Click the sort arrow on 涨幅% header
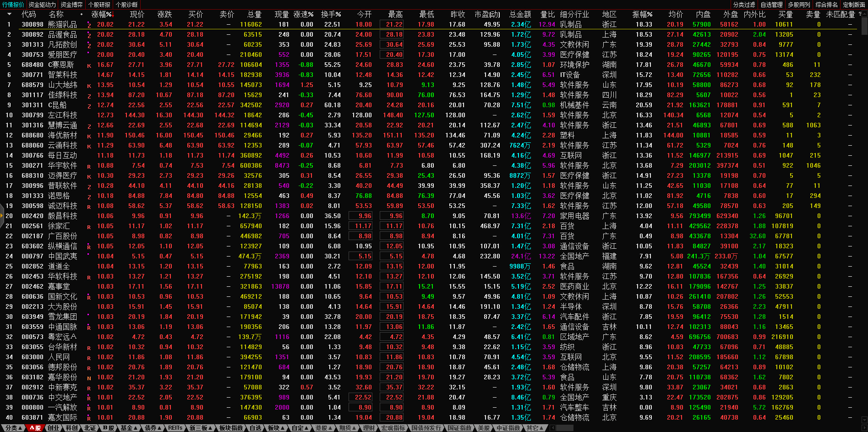Image resolution: width=868 pixels, height=432 pixels. (x=112, y=15)
